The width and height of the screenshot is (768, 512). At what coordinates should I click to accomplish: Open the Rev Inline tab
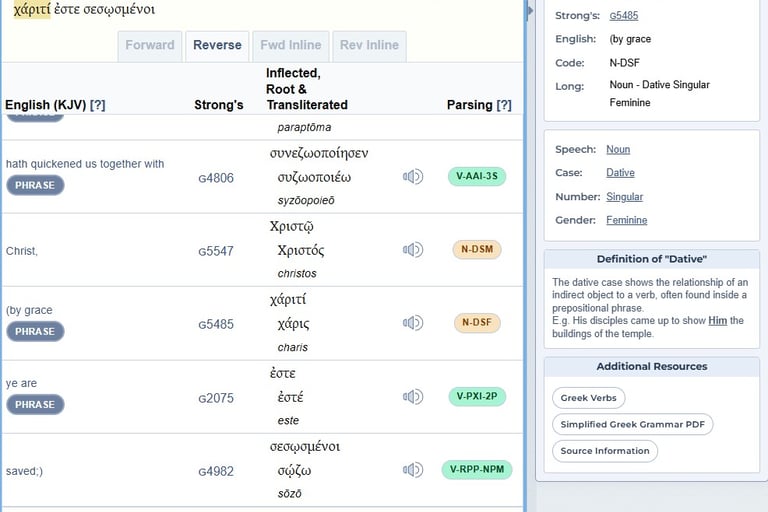click(x=369, y=45)
